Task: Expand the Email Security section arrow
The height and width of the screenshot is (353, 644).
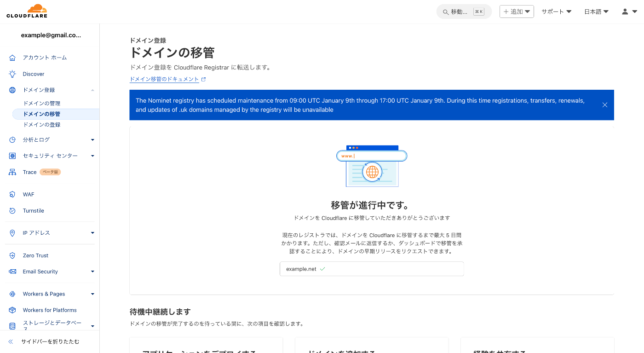Action: [x=92, y=272]
